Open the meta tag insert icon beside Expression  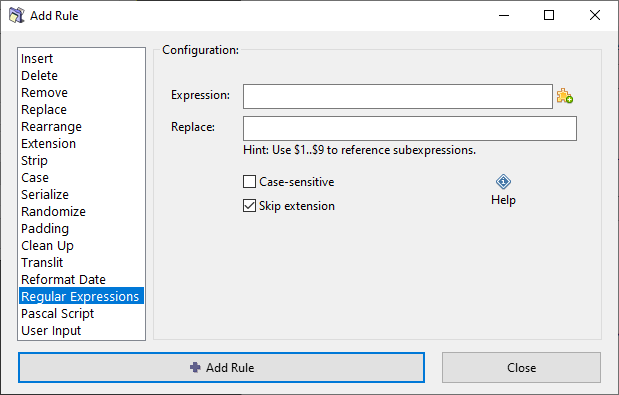tap(565, 96)
